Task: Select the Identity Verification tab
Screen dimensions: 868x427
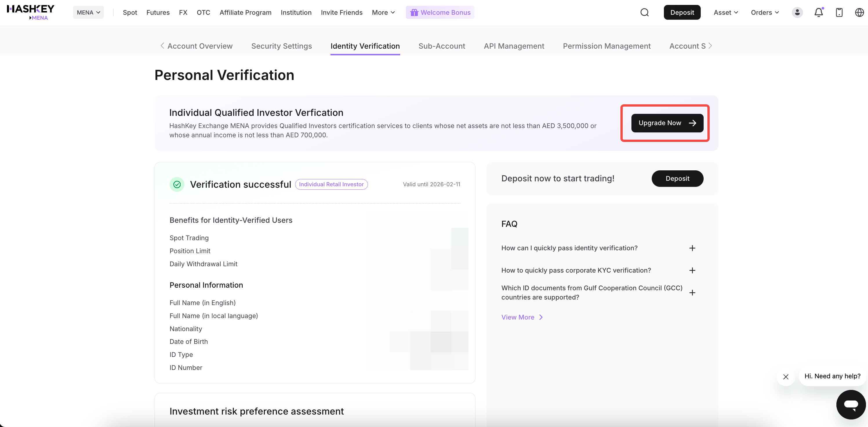Action: (365, 46)
